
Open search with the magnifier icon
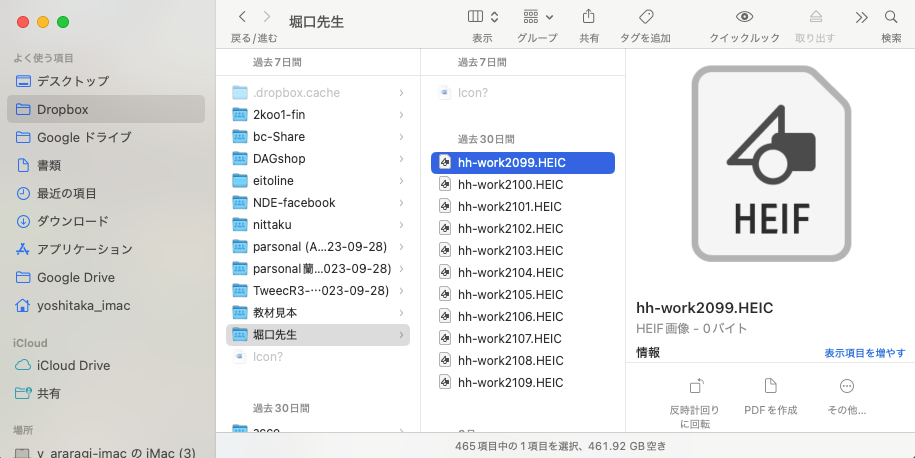point(890,16)
